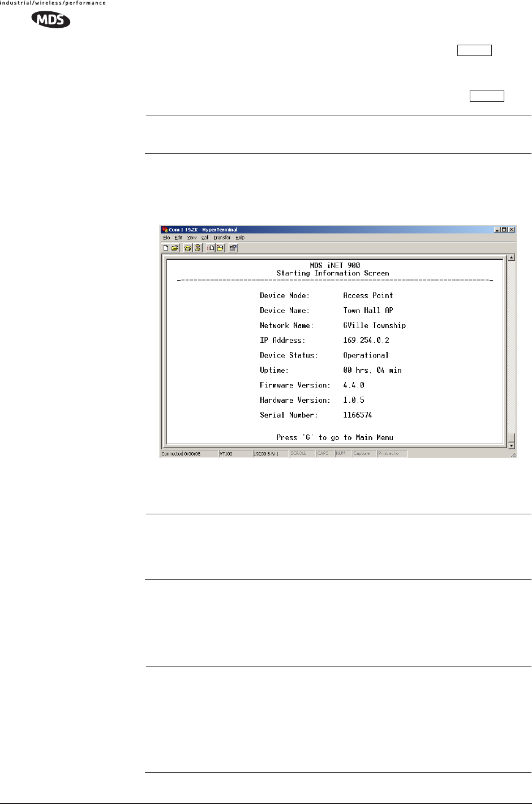Click the scrollbar down arrow

tap(512, 446)
